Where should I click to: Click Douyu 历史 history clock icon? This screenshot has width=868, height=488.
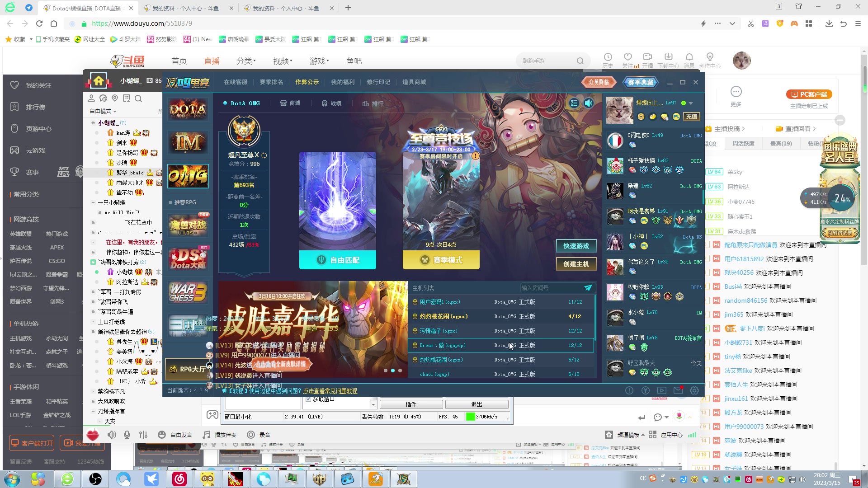click(608, 60)
